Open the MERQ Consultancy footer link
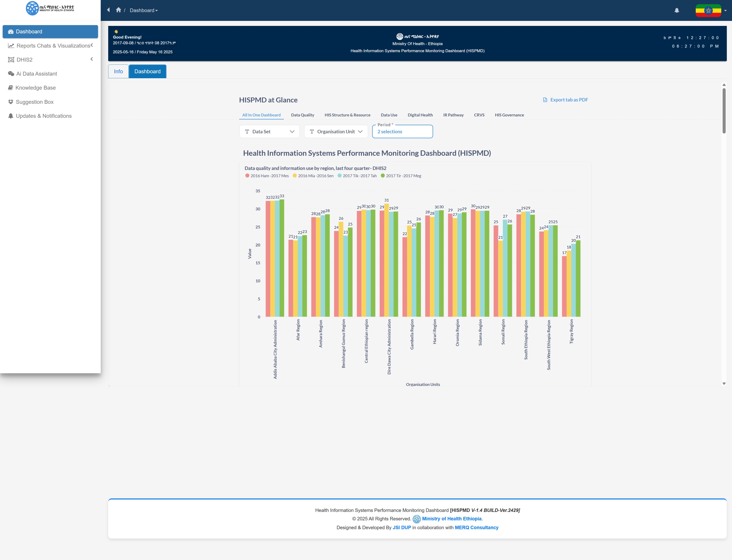 (476, 527)
